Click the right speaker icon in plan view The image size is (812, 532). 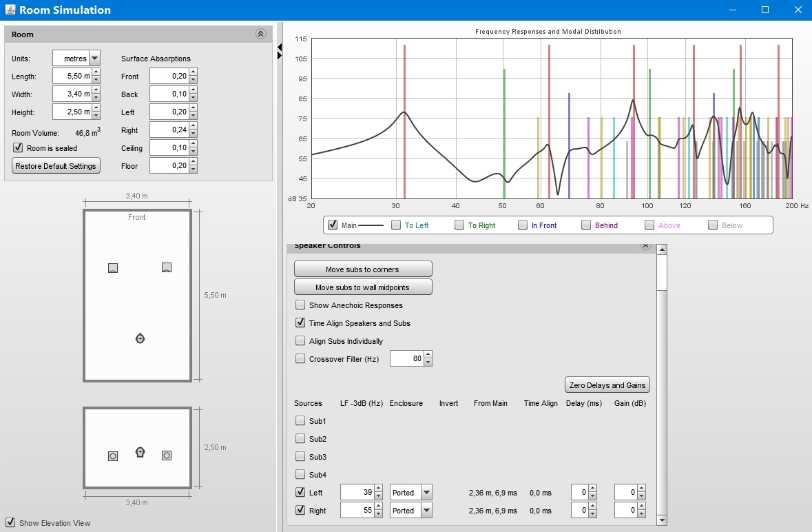tap(166, 267)
